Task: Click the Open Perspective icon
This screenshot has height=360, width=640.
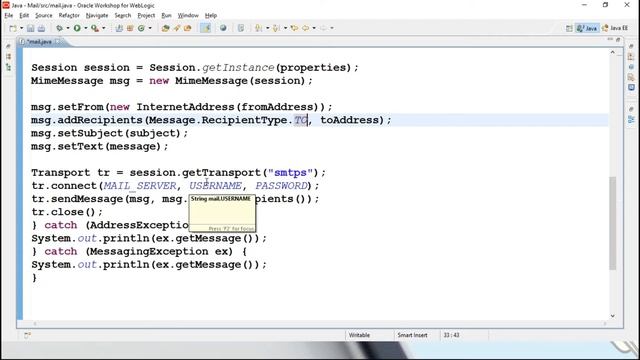Action: click(569, 28)
